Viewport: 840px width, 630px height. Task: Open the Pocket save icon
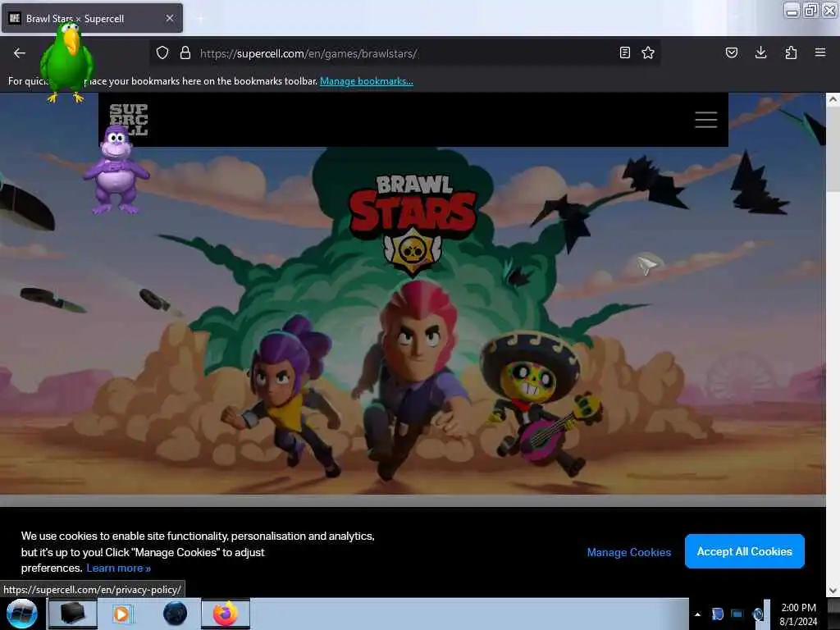[x=731, y=52]
